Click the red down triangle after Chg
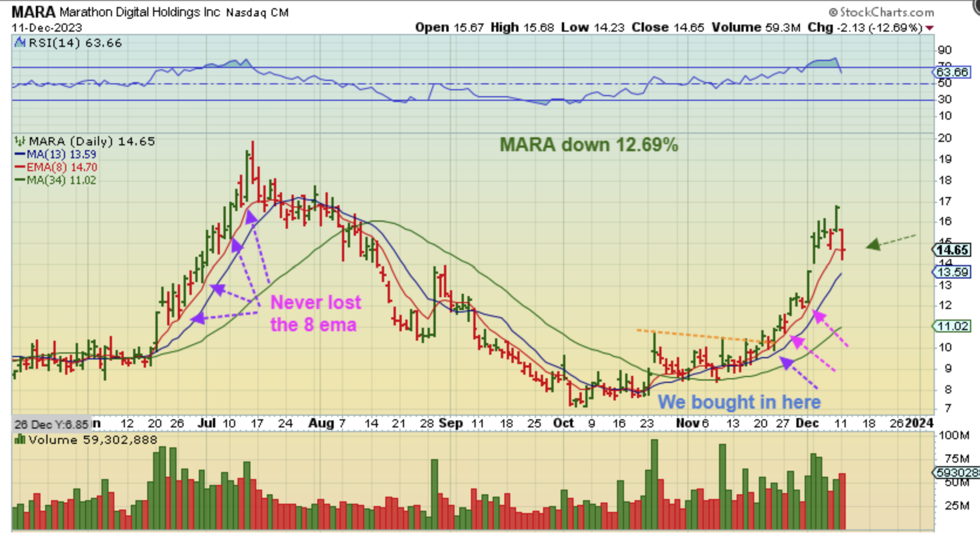 (930, 28)
